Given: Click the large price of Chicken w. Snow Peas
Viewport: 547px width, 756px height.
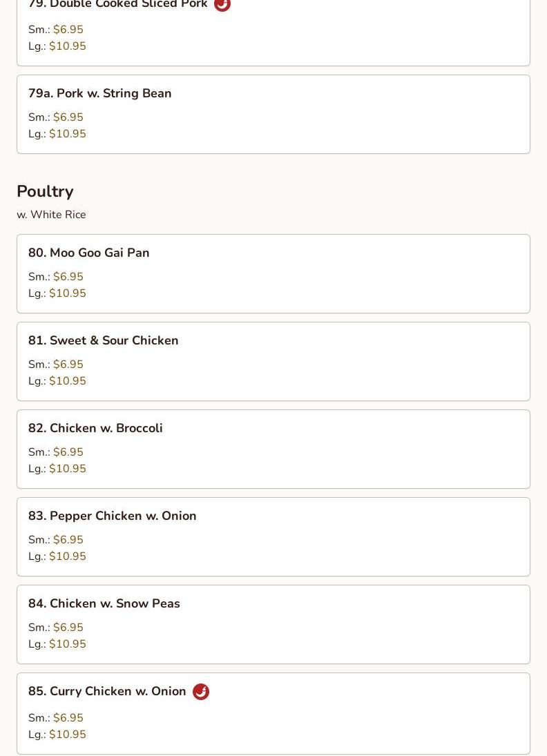Looking at the screenshot, I should [68, 644].
